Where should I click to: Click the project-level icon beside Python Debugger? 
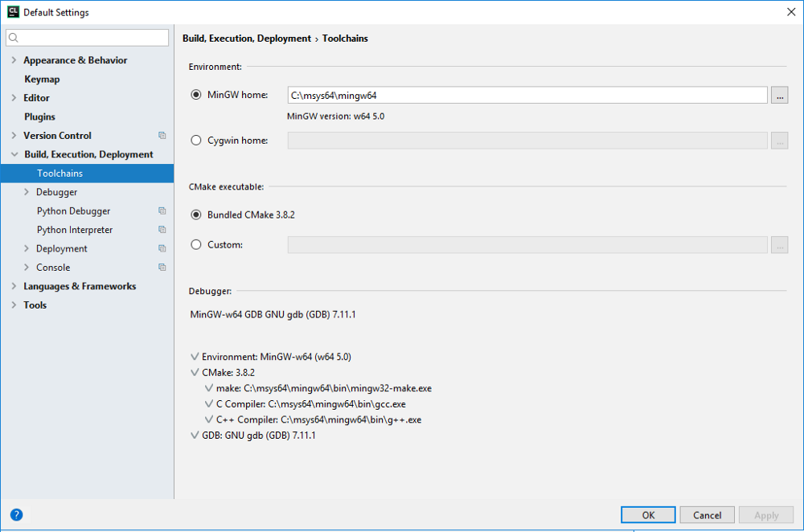(162, 211)
